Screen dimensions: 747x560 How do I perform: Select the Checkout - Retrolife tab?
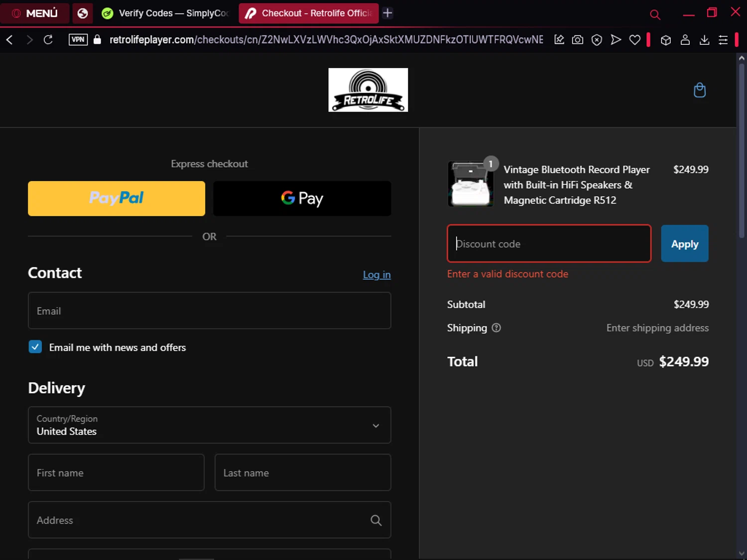point(309,13)
